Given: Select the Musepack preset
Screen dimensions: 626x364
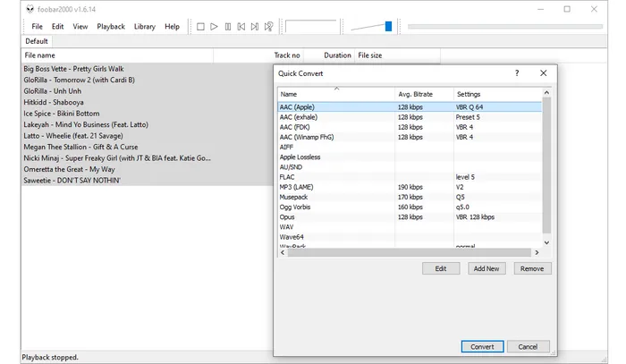Looking at the screenshot, I should coord(410,197).
